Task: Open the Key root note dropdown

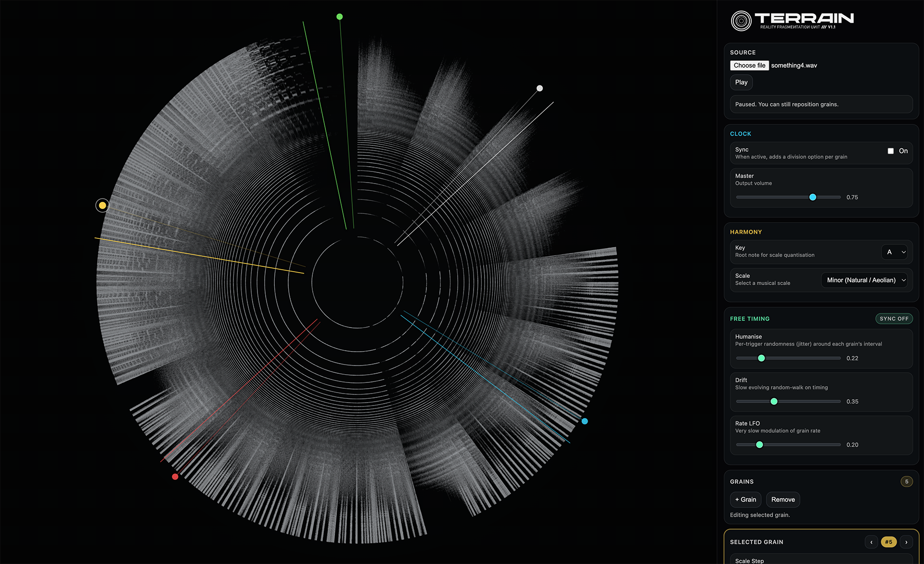Action: point(894,252)
